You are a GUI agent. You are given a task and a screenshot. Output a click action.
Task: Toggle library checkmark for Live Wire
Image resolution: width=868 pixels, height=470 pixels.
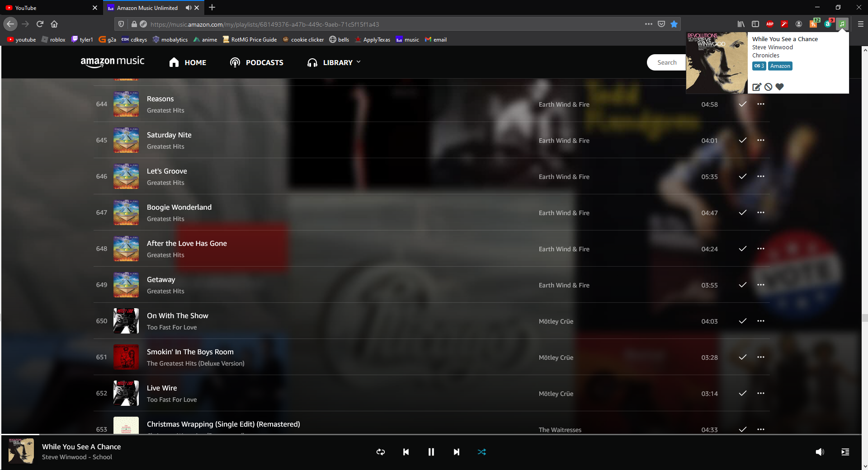(742, 393)
